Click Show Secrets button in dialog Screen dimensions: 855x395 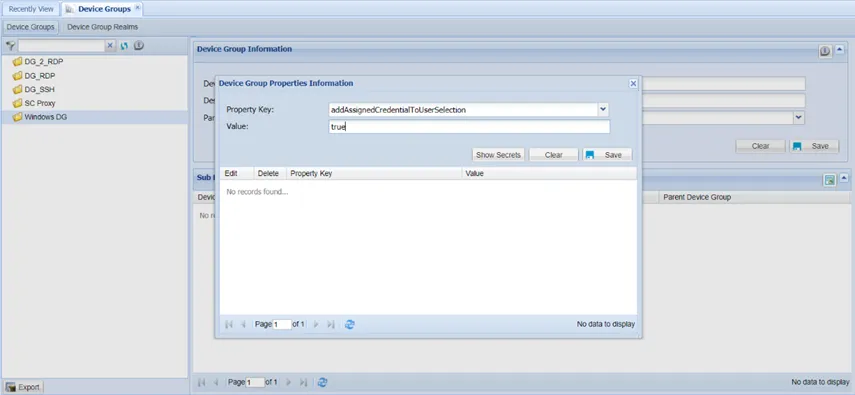pyautogui.click(x=498, y=155)
